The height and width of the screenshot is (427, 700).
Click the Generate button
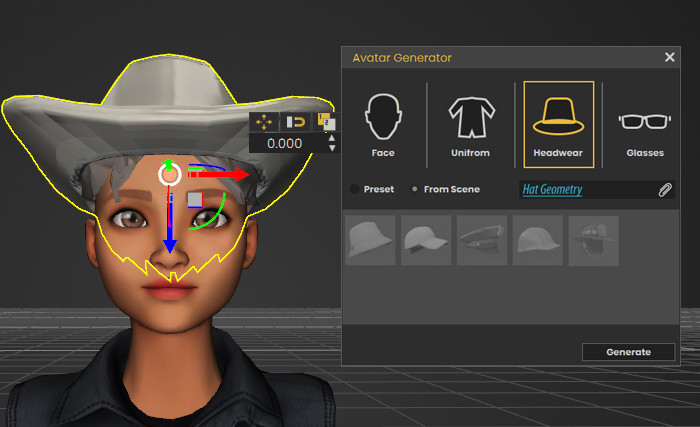tap(628, 352)
